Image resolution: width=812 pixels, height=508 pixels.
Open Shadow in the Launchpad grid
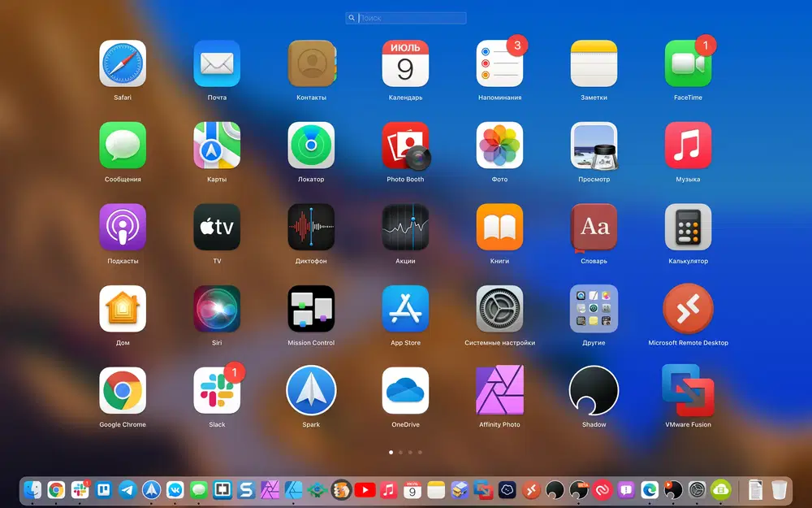[594, 392]
